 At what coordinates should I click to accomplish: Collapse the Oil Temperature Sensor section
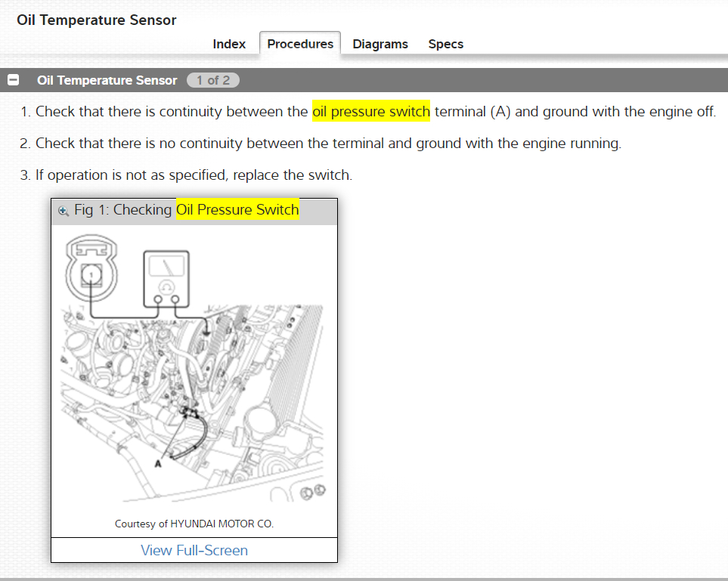click(x=13, y=80)
